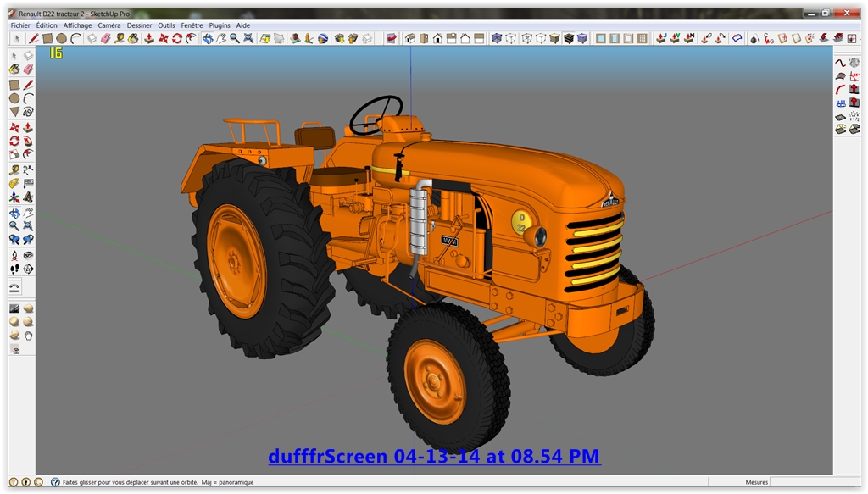This screenshot has height=494, width=868.
Task: Click the Text label tool
Action: 28,183
